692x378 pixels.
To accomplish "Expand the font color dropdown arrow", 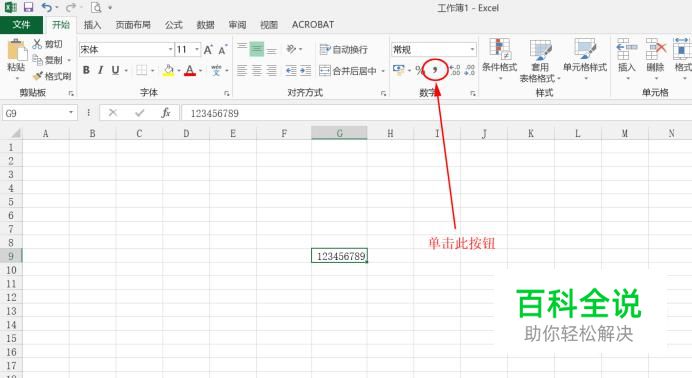I will point(201,71).
